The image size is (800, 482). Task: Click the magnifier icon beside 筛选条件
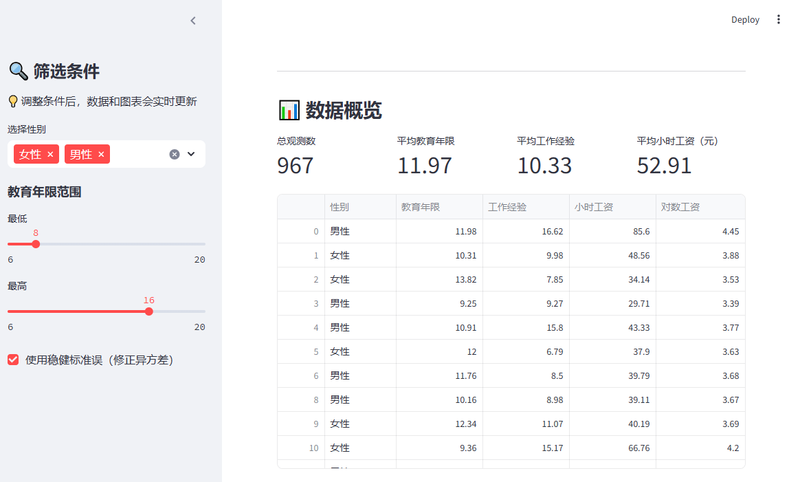[x=18, y=71]
